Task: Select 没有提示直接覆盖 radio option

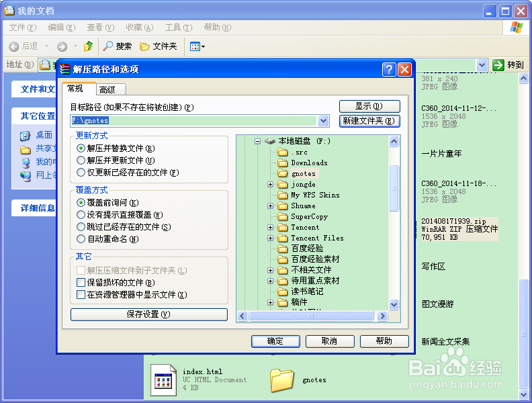Action: click(x=81, y=215)
